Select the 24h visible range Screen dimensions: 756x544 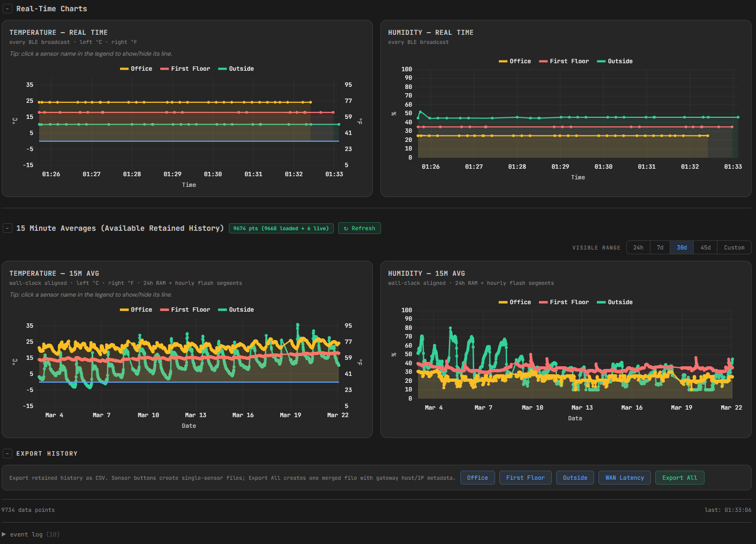[638, 247]
